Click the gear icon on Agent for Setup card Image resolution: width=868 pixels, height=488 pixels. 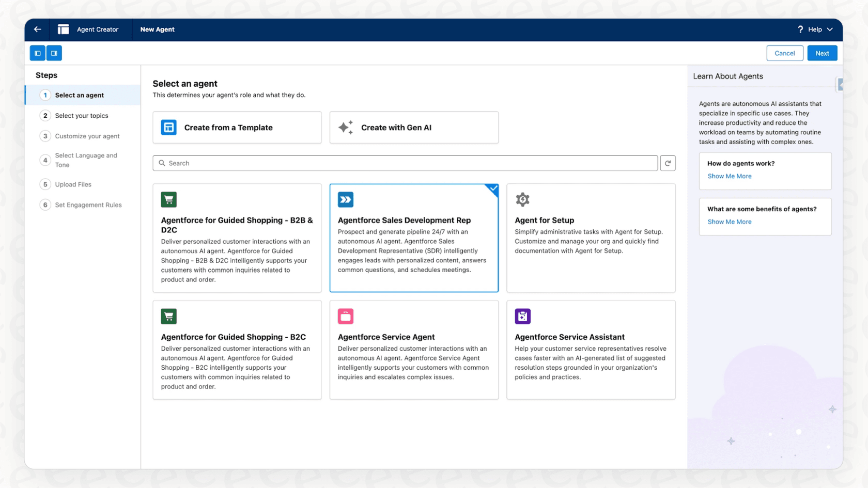tap(522, 199)
